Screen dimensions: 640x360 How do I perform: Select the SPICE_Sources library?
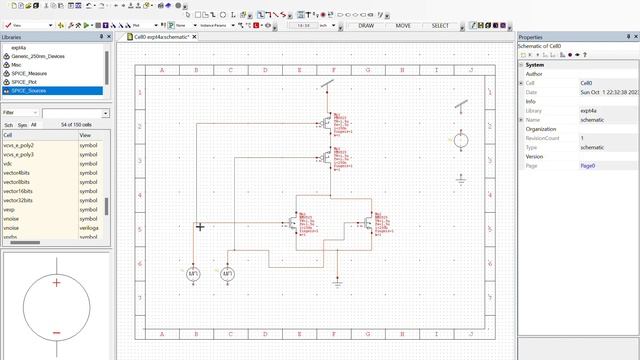click(x=52, y=91)
